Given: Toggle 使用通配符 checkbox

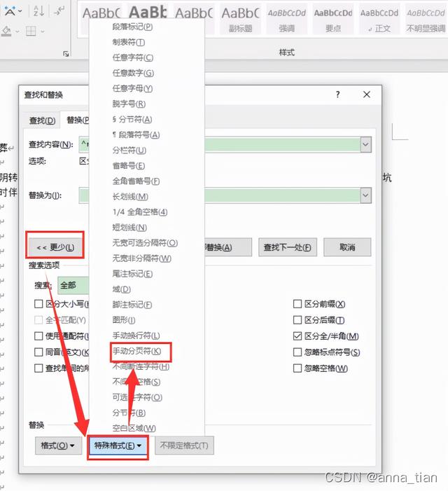Looking at the screenshot, I should 38,336.
